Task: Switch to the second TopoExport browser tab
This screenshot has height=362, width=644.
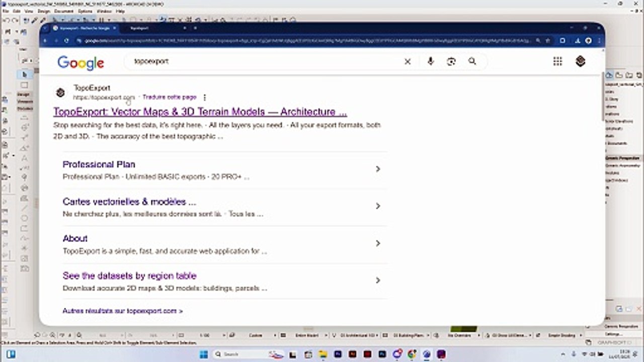Action: [x=155, y=28]
